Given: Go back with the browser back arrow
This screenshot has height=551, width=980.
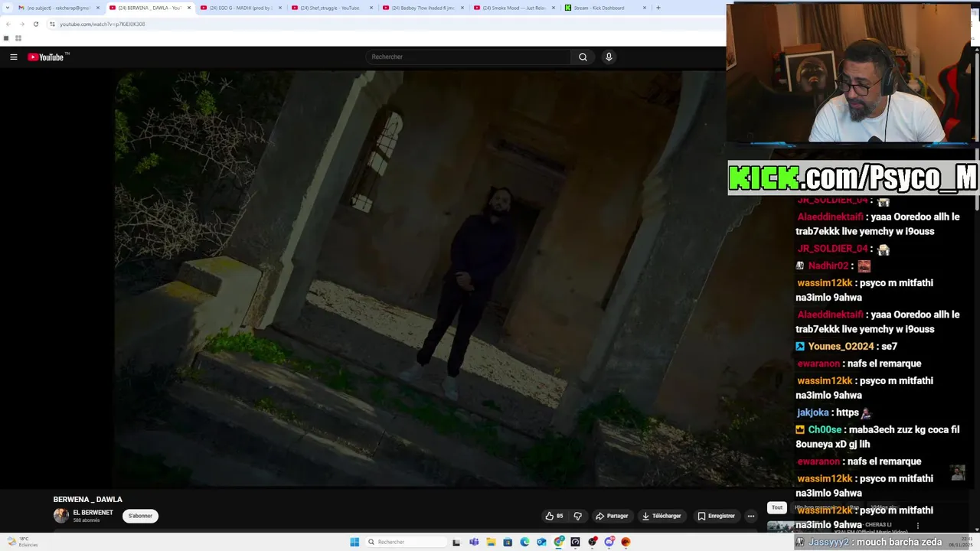Looking at the screenshot, I should click(x=8, y=24).
